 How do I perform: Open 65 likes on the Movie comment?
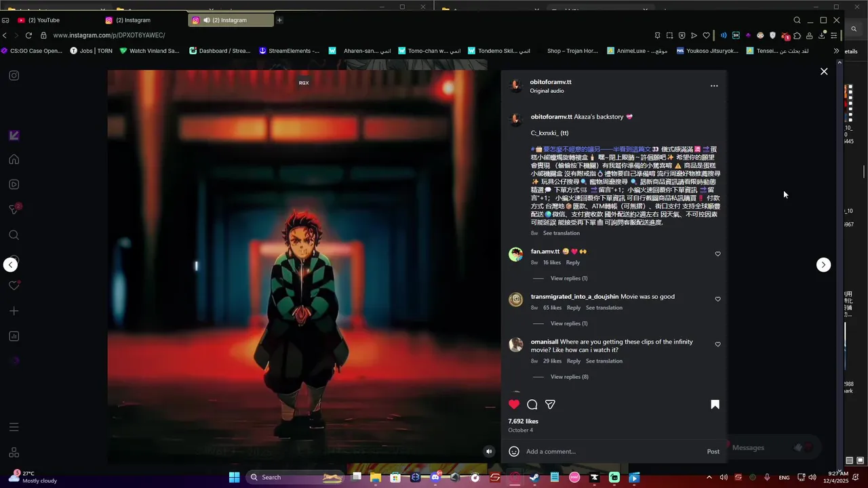click(553, 308)
